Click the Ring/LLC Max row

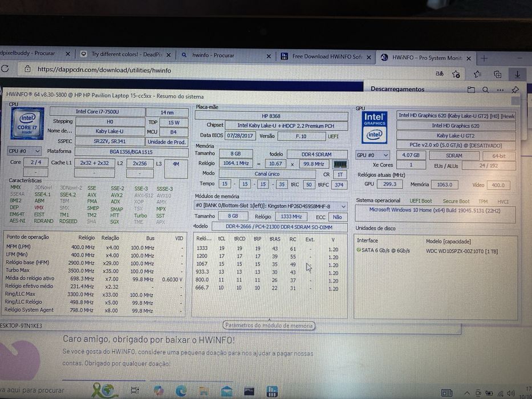tap(94, 295)
